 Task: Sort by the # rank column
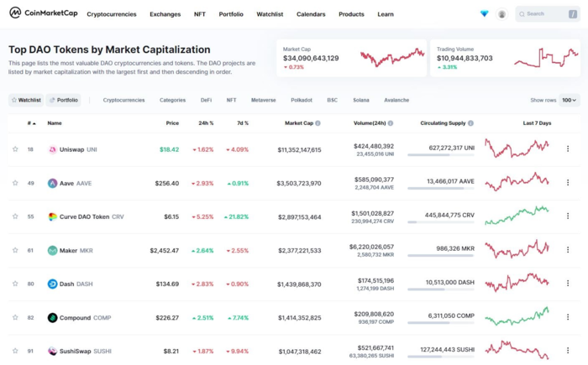tap(32, 123)
